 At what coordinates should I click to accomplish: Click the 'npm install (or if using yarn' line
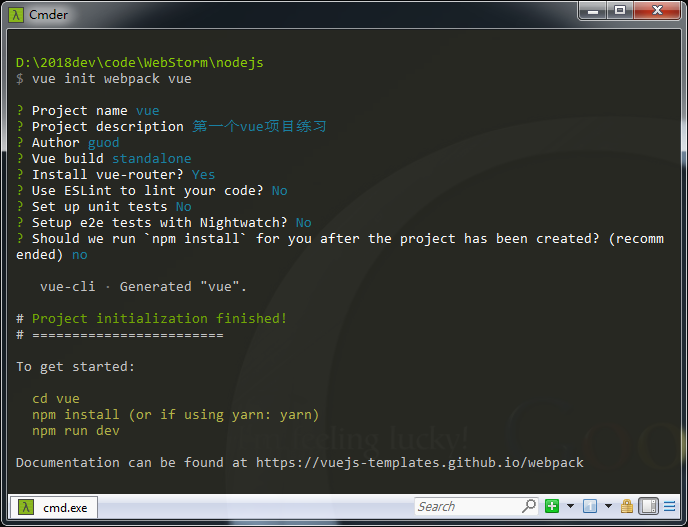click(176, 415)
